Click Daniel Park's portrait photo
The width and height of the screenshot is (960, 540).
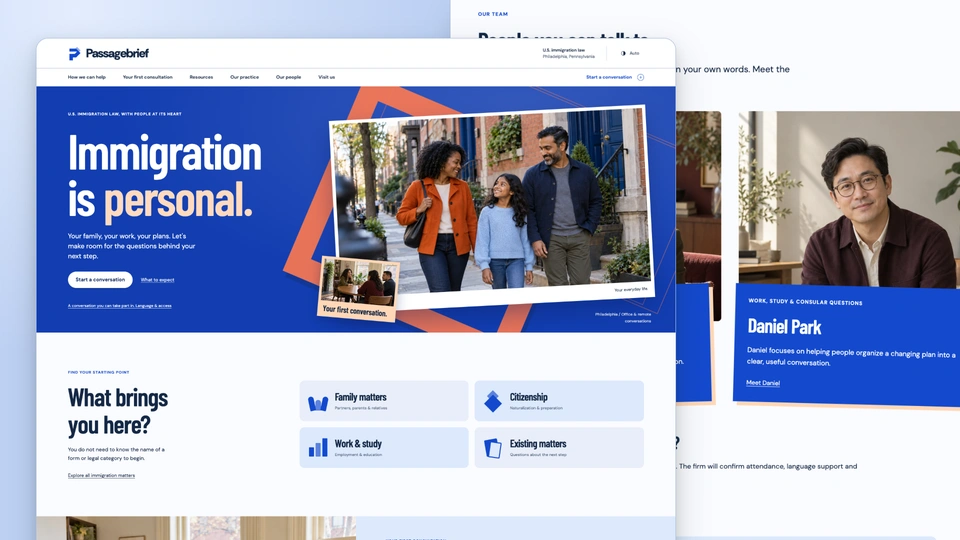click(x=849, y=198)
